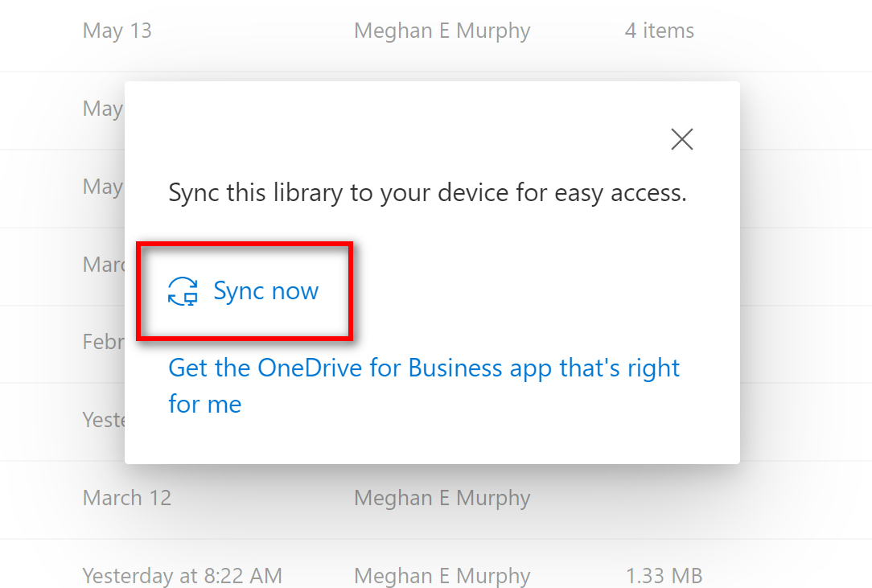This screenshot has height=588, width=872.
Task: Click Meghan E Murphy in May 13 row
Action: (x=442, y=31)
